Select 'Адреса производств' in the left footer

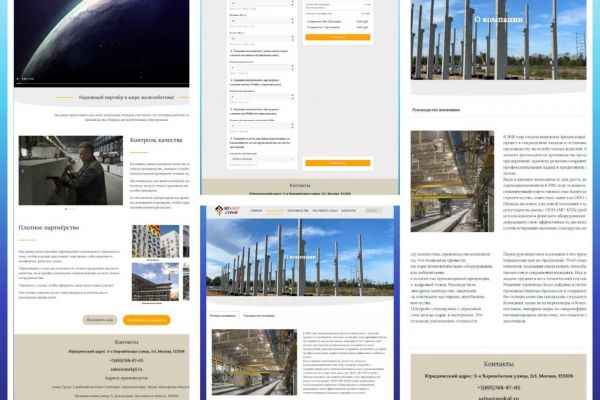pos(126,378)
